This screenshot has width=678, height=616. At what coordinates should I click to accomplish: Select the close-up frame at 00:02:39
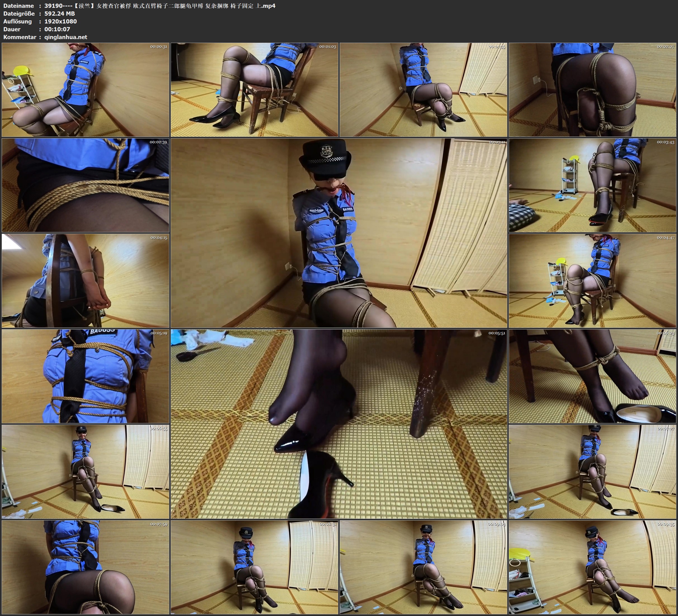coord(85,185)
